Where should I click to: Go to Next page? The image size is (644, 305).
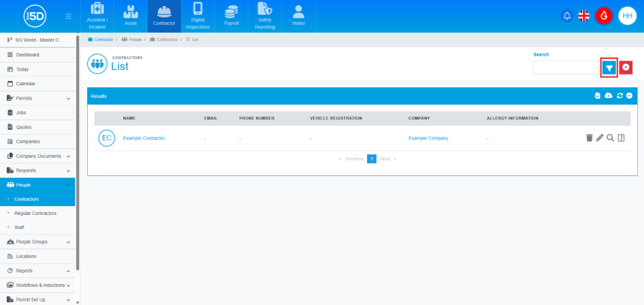pos(388,159)
